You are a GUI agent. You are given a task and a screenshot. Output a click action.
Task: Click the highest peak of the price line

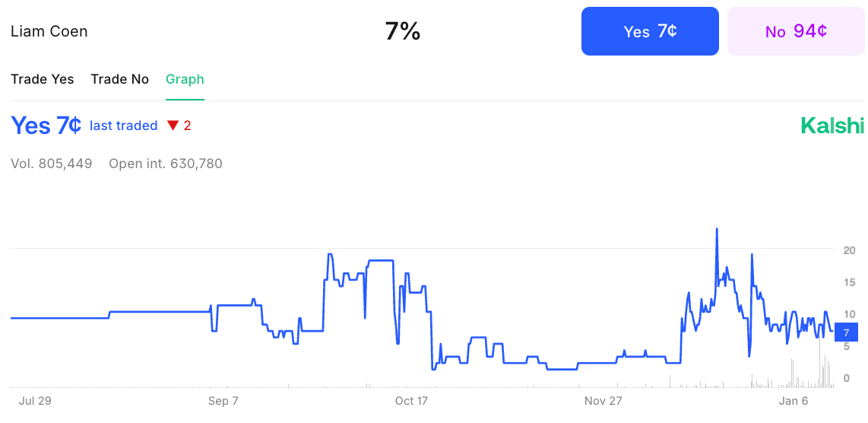coord(717,229)
